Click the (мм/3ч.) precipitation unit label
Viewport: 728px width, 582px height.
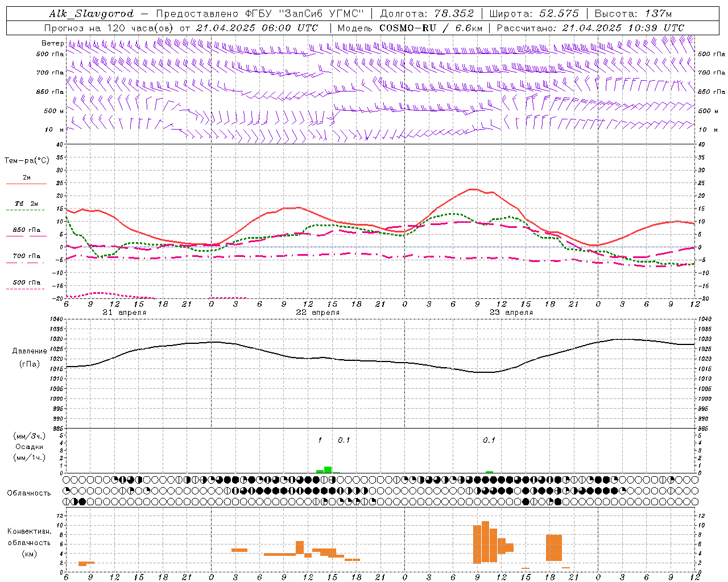(30, 436)
